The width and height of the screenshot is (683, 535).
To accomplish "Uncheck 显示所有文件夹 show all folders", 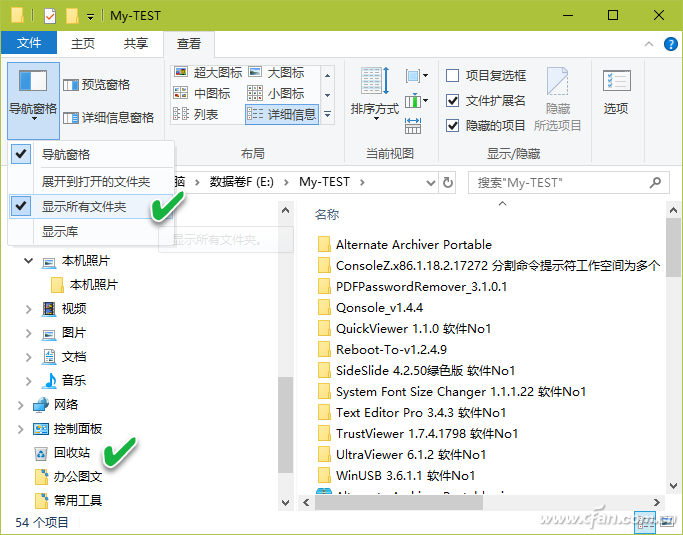I will [91, 206].
